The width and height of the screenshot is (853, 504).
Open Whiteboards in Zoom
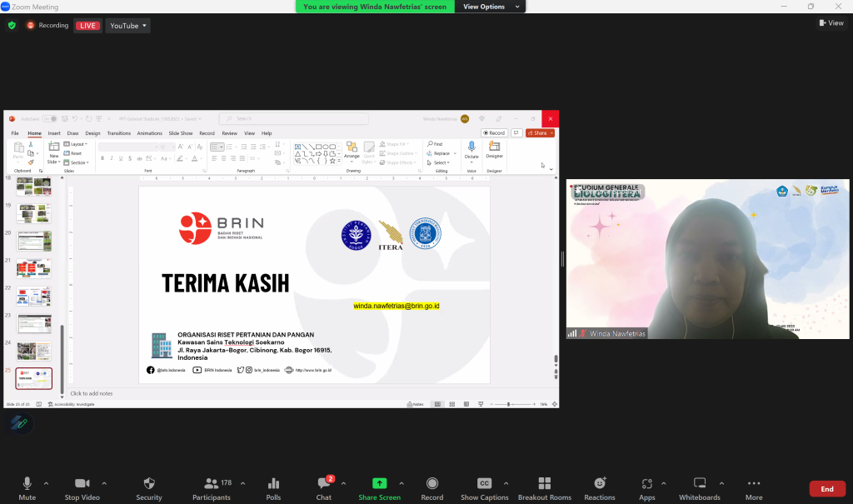(700, 488)
